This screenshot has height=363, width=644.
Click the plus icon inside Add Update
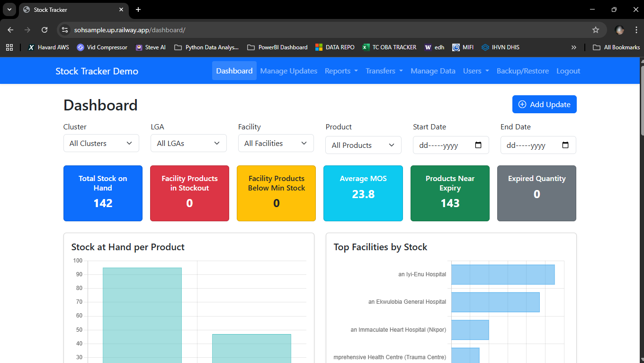click(x=522, y=104)
